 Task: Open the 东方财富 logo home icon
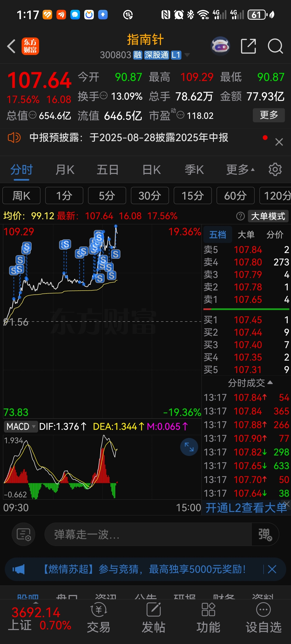tap(30, 46)
